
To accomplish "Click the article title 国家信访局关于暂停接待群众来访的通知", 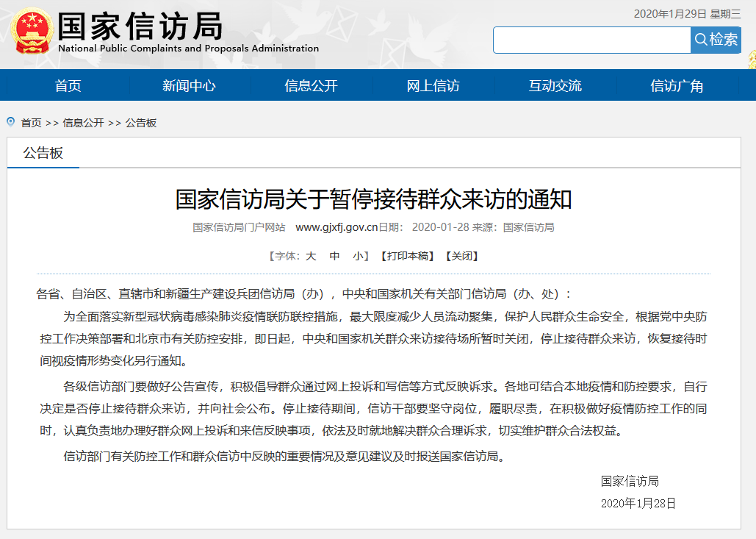I will pos(374,199).
